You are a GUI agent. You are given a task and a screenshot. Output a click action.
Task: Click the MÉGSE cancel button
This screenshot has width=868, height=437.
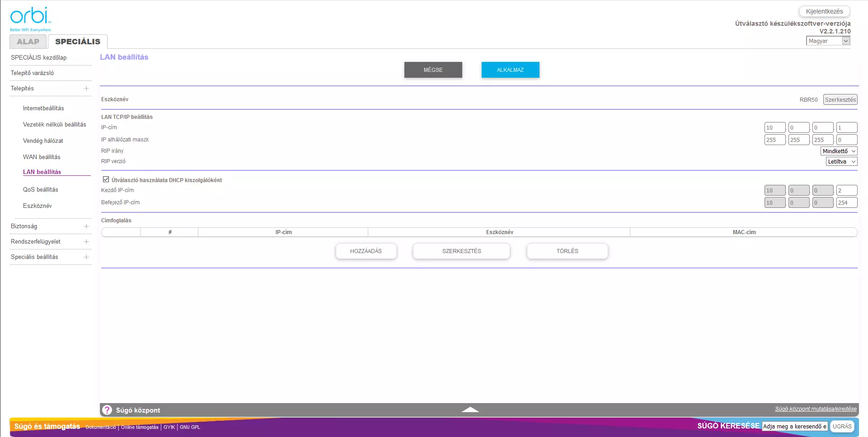(x=433, y=70)
